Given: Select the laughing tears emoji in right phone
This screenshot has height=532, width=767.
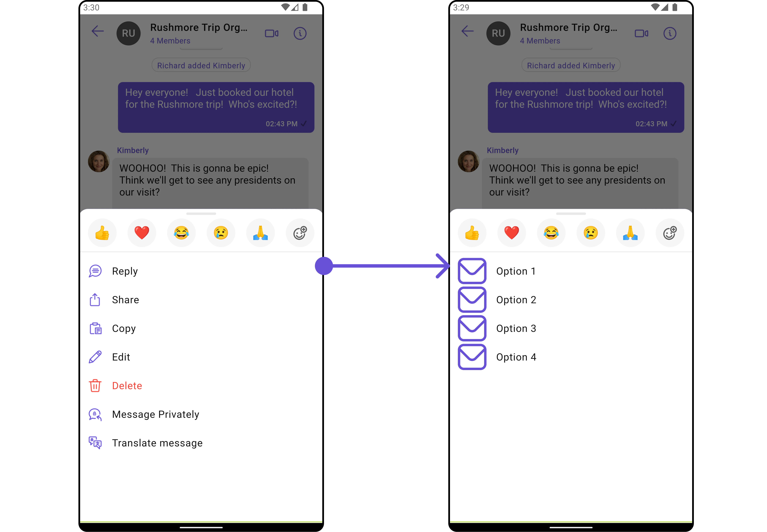Looking at the screenshot, I should click(551, 233).
